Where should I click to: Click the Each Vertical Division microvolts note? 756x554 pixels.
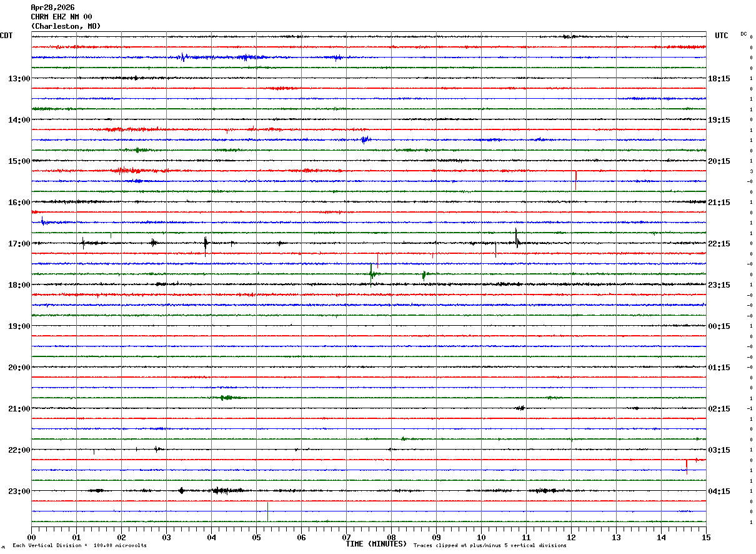click(79, 545)
